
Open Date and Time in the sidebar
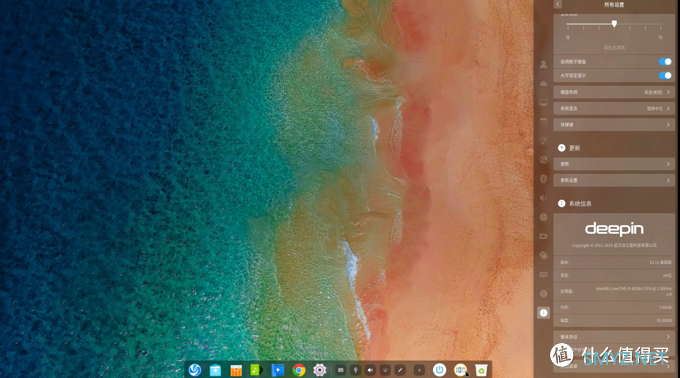543,217
